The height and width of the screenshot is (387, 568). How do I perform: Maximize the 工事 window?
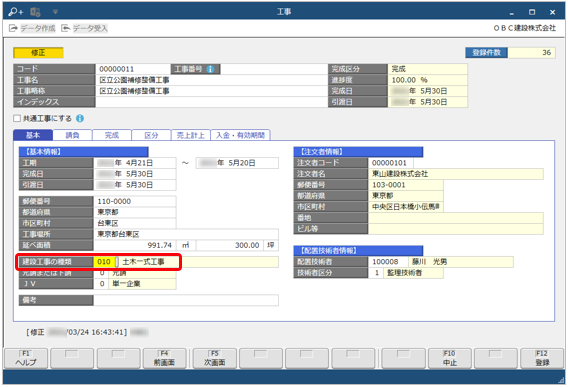click(x=532, y=12)
